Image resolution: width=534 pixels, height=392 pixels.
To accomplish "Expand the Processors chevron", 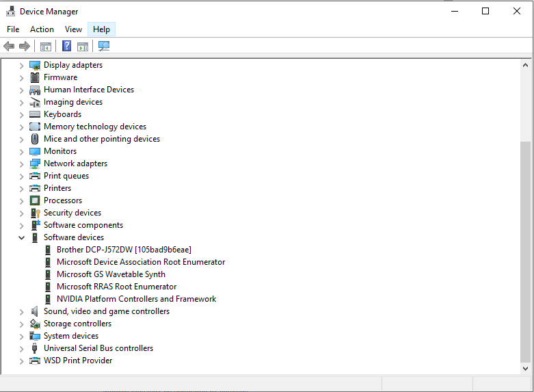I will pyautogui.click(x=21, y=201).
